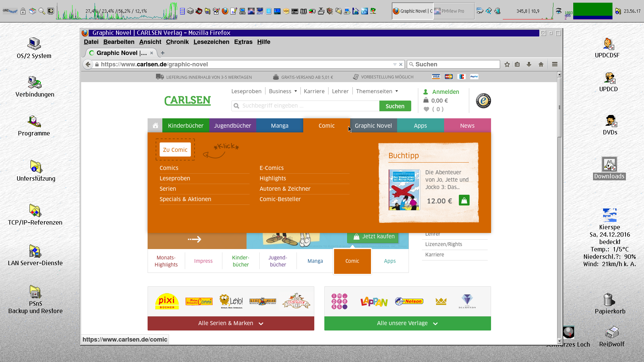Add Buchtipp book to cart with green bag icon
Viewport: 644px width, 362px height.
pyautogui.click(x=464, y=200)
